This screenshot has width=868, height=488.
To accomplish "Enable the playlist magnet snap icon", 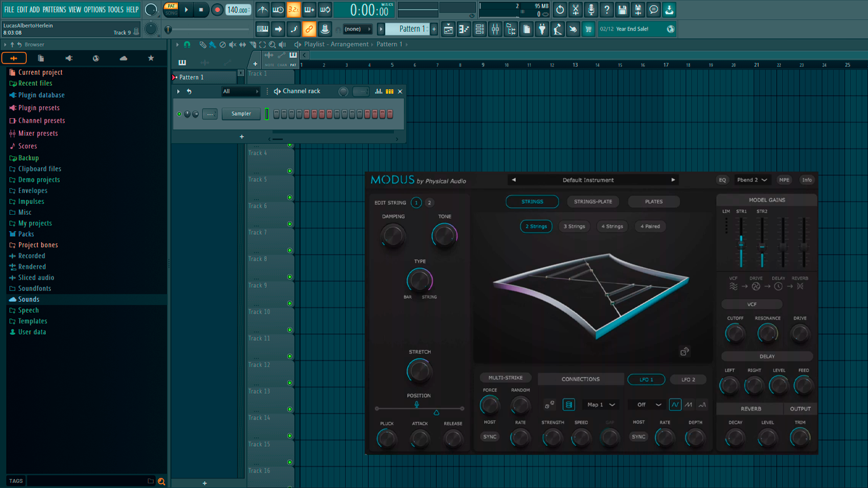I will pyautogui.click(x=187, y=44).
